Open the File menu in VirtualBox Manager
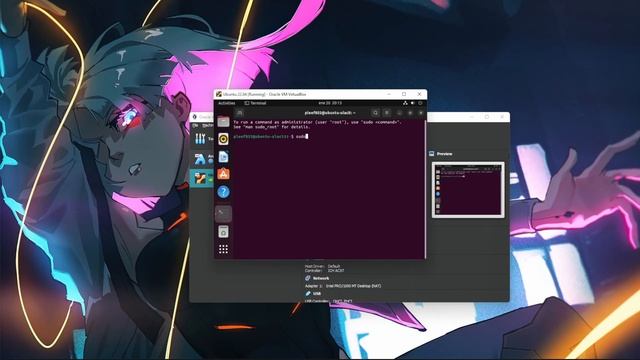640x360 pixels. click(196, 125)
